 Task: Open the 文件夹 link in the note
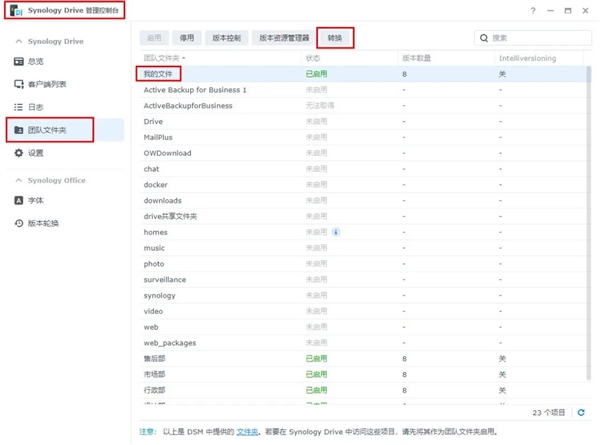[x=247, y=432]
